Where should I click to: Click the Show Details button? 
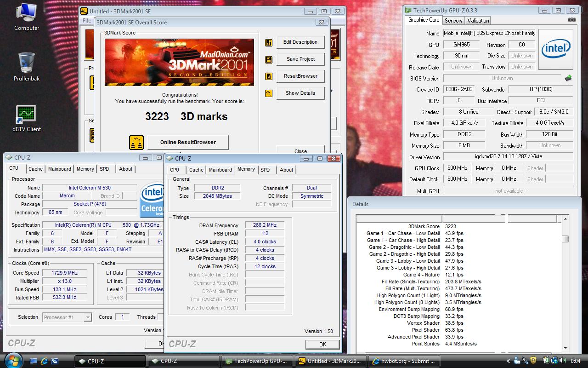300,93
